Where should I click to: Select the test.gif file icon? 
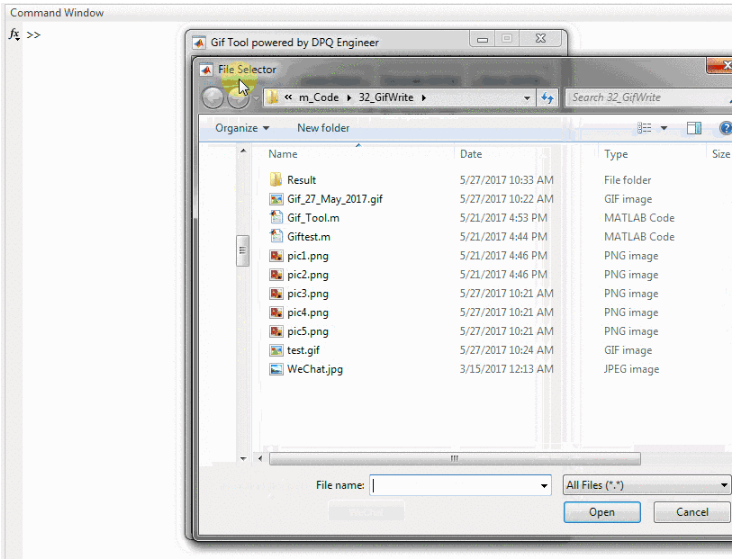[276, 350]
